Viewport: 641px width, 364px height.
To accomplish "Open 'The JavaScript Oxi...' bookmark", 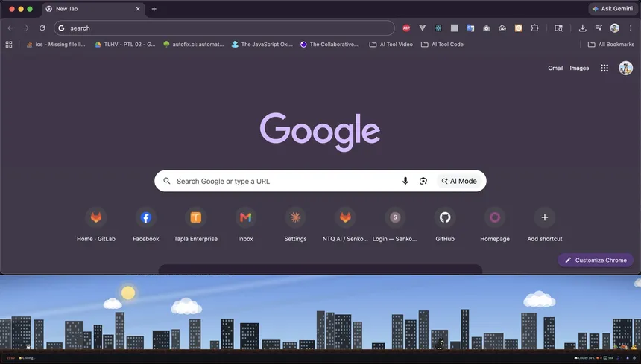I will tap(262, 44).
